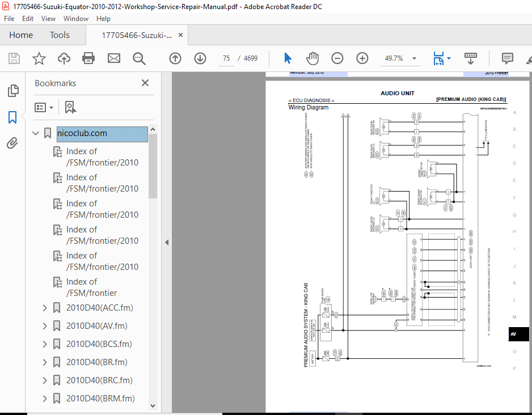Open the 2010D40(BRC.fm) bookmark
The height and width of the screenshot is (415, 532).
[99, 380]
